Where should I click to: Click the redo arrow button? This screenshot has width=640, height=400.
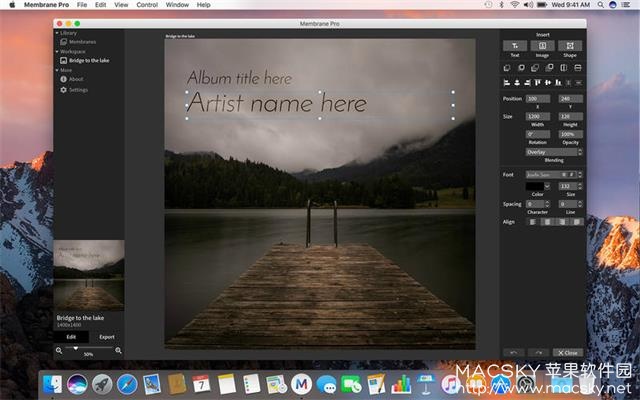coord(538,353)
